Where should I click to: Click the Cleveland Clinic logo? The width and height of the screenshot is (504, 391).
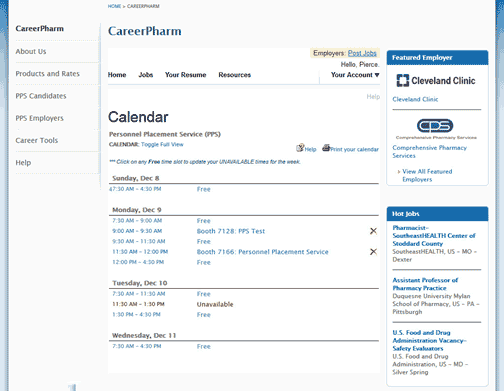[x=436, y=80]
